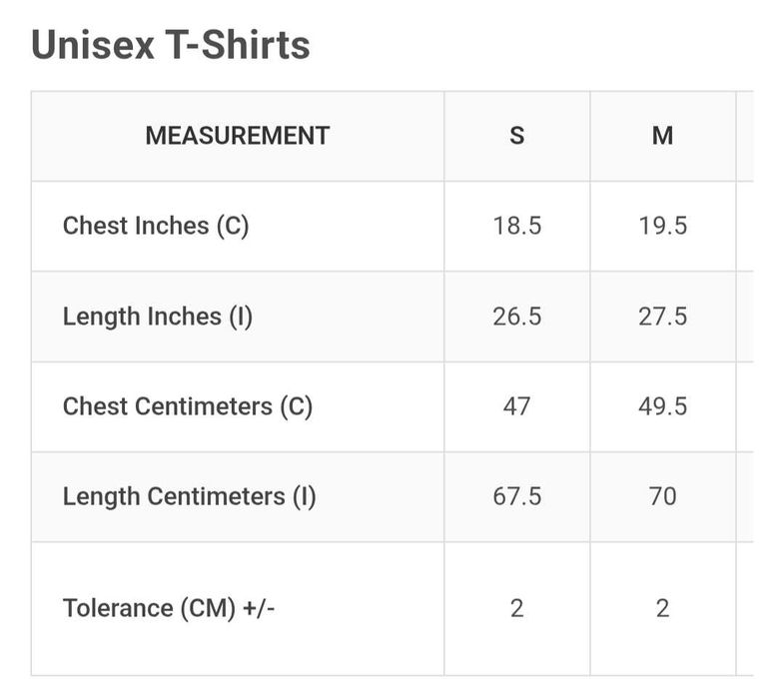Image resolution: width=784 pixels, height=699 pixels.
Task: Click the tolerance value for size M
Action: (x=662, y=608)
